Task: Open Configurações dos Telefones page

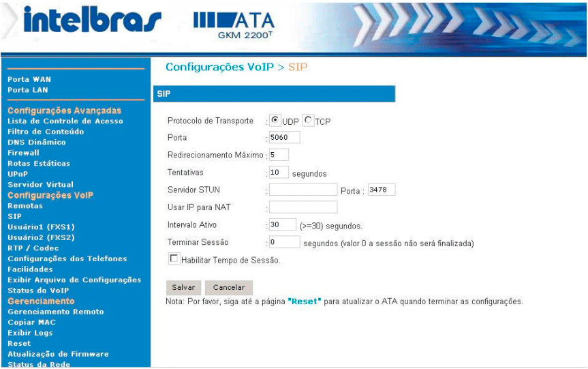Action: [67, 259]
